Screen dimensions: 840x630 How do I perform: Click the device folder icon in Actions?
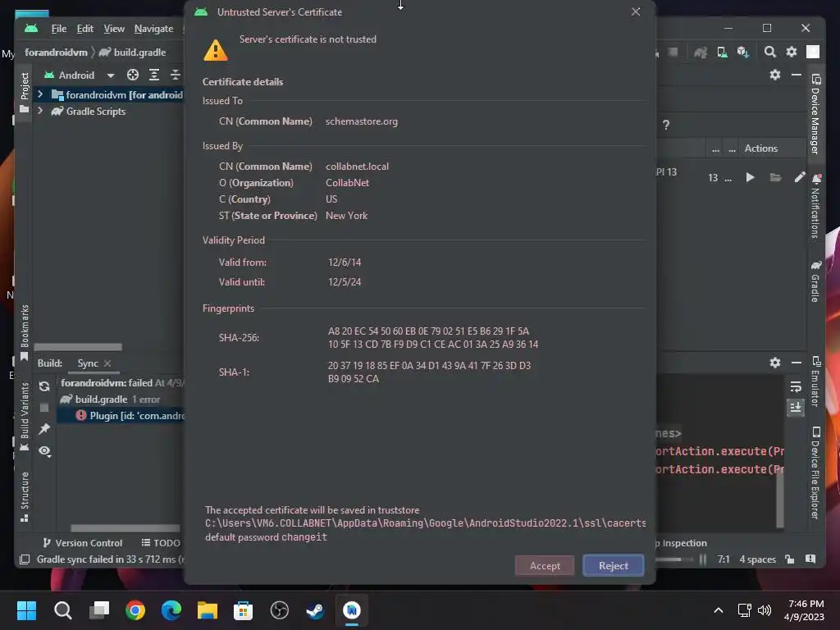pyautogui.click(x=775, y=177)
